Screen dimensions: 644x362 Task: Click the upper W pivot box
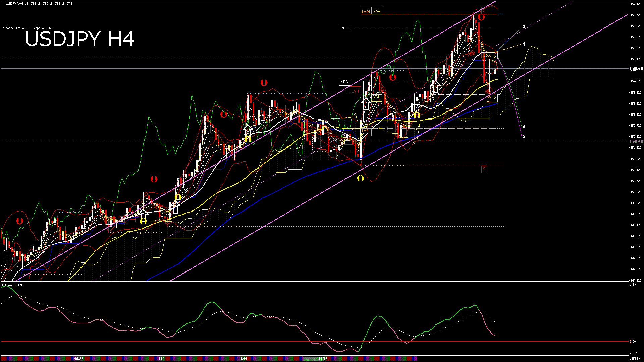(x=489, y=56)
